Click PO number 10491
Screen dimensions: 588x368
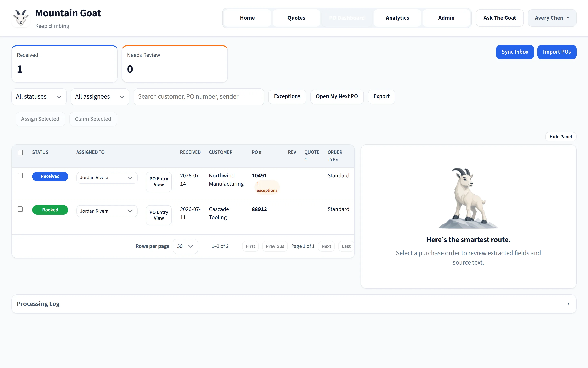click(259, 175)
